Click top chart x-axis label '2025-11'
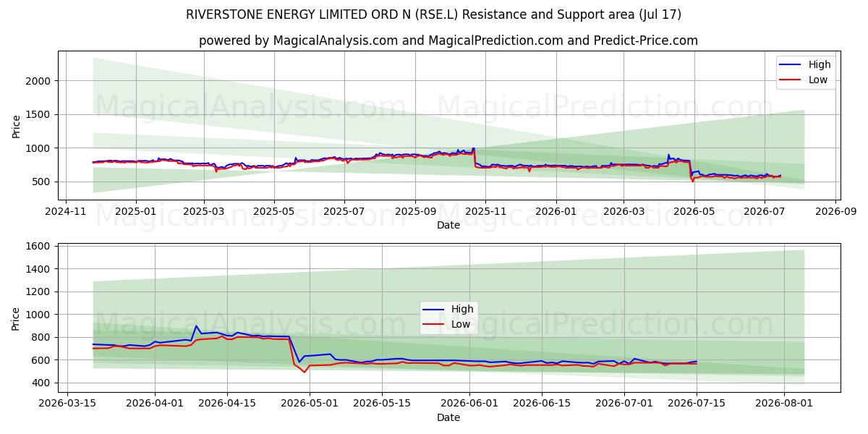Viewport: 868px width, 434px height. tap(485, 211)
